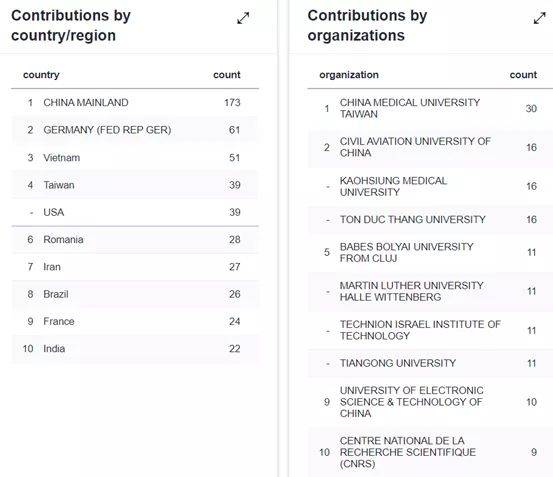The image size is (553, 477).
Task: Select the Tiangong University row
Action: click(x=430, y=363)
